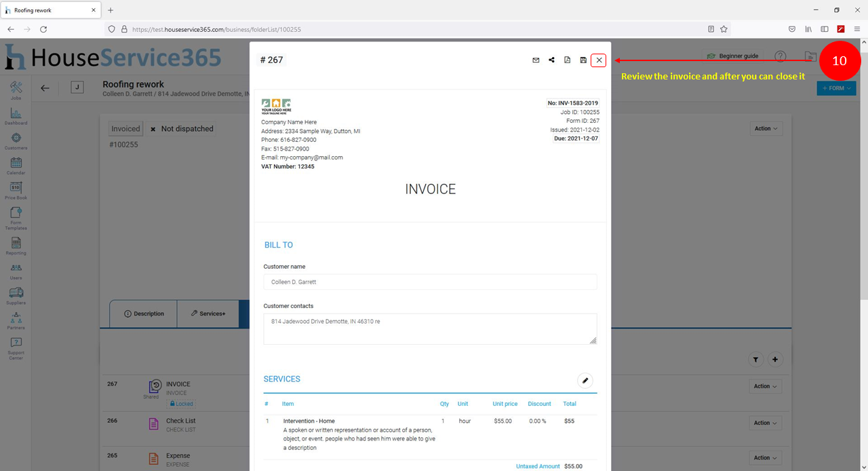Open a new browser tab

(x=111, y=10)
